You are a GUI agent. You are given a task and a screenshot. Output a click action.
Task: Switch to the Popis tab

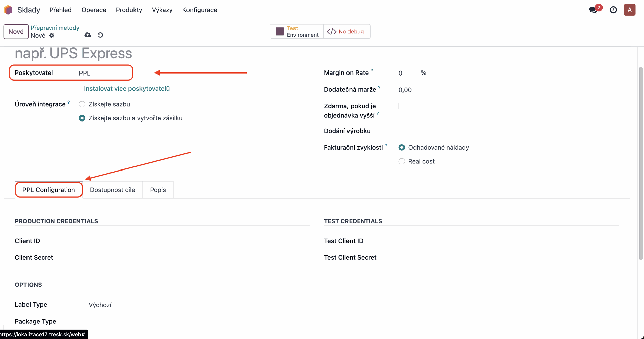point(158,190)
